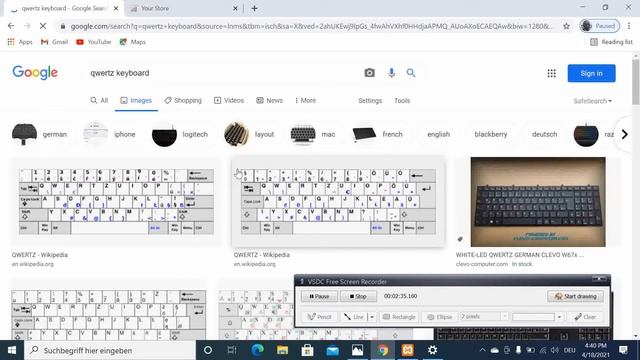Open the Maps bookmark

point(132,42)
